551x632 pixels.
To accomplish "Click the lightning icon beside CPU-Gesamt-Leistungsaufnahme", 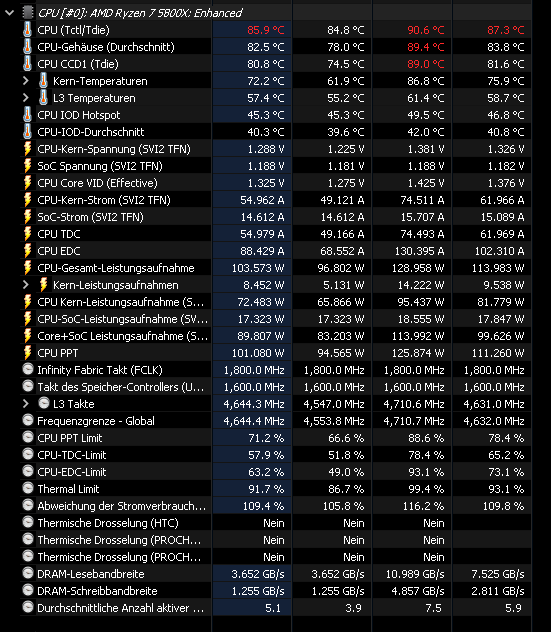I will tap(27, 268).
